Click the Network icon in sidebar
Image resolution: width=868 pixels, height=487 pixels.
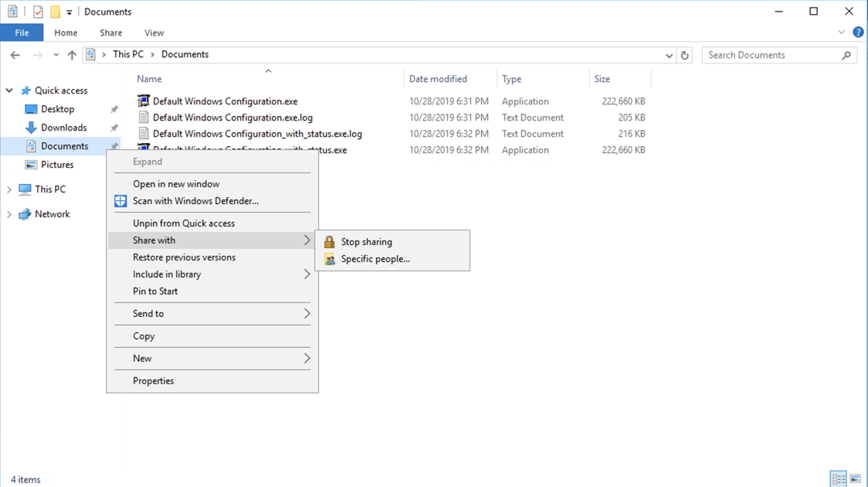click(x=25, y=214)
